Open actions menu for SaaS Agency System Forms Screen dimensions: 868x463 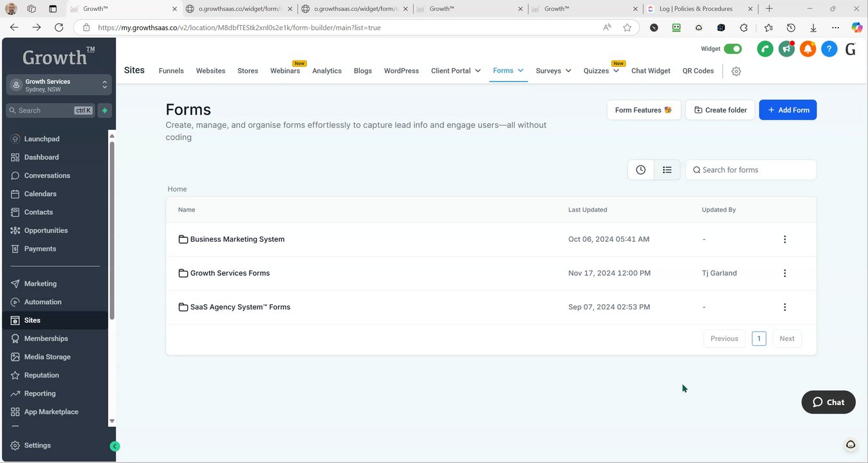pos(784,307)
